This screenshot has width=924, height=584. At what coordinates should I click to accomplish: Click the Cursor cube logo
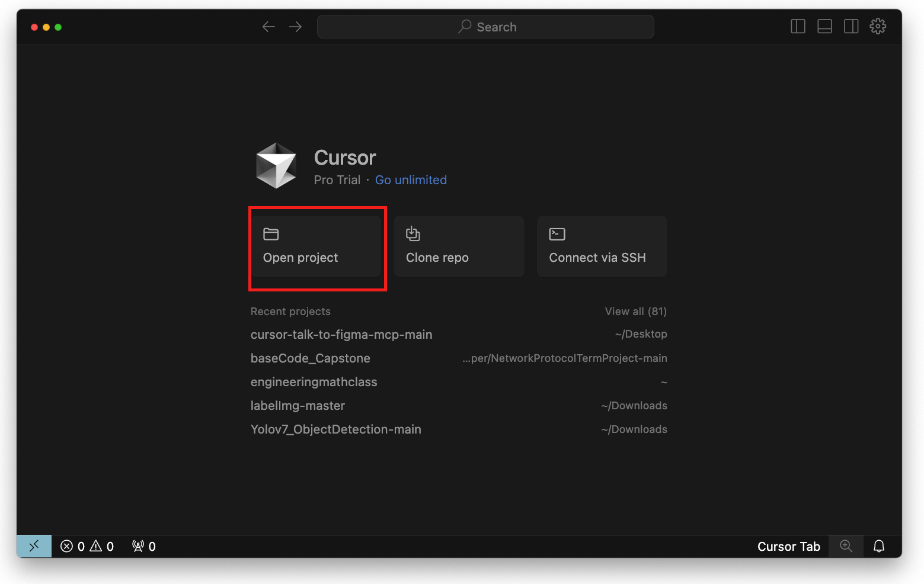coord(276,166)
